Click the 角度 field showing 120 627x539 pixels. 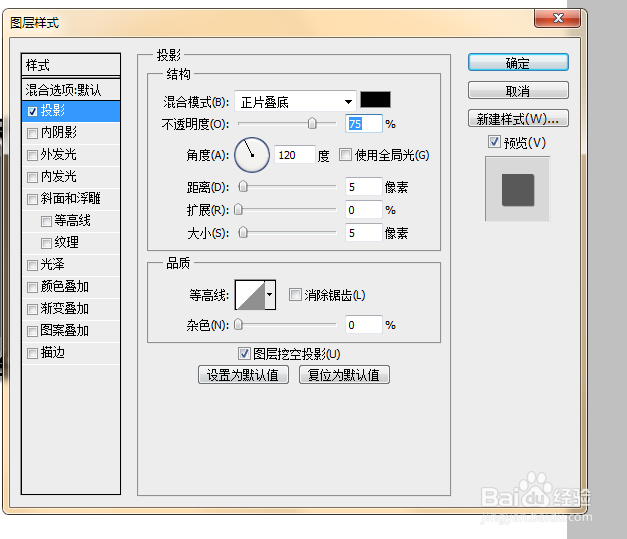click(295, 155)
